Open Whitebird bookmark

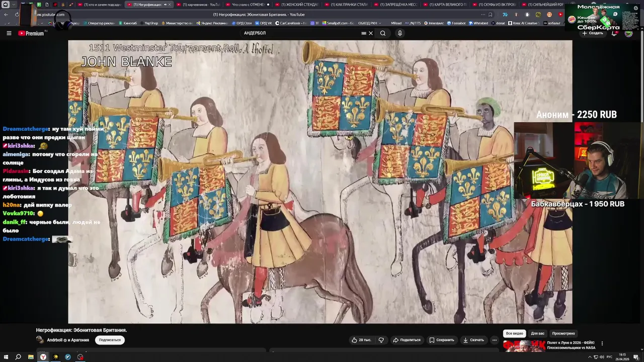coord(478,23)
